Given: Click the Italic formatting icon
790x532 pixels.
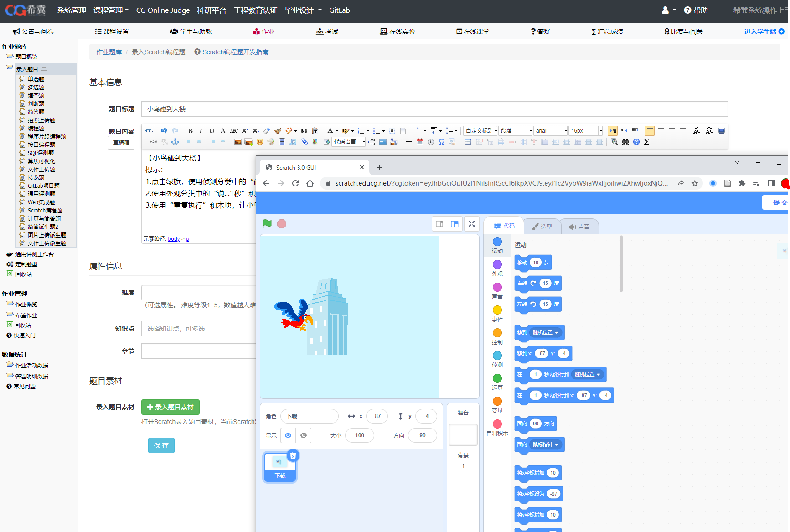Looking at the screenshot, I should pos(201,131).
